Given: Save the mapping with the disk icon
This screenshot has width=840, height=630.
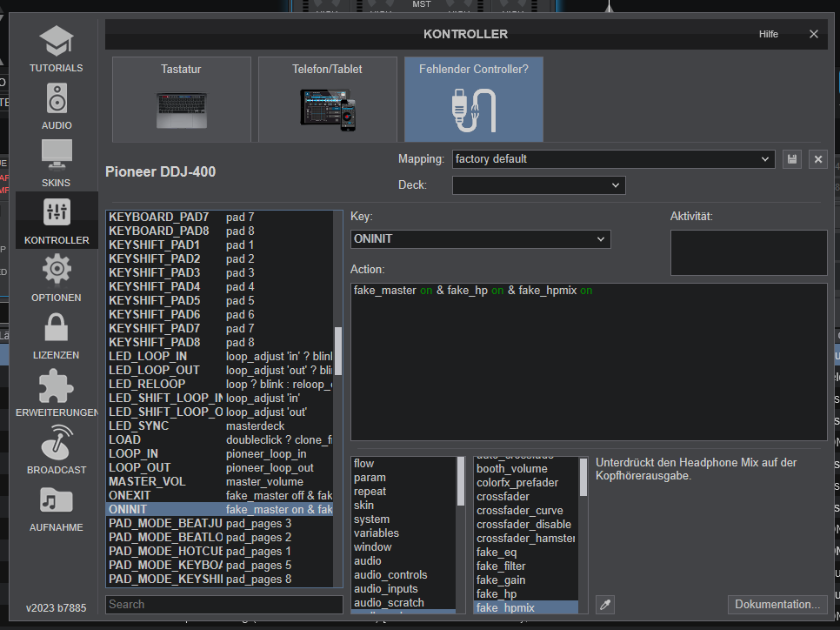Looking at the screenshot, I should pyautogui.click(x=792, y=159).
